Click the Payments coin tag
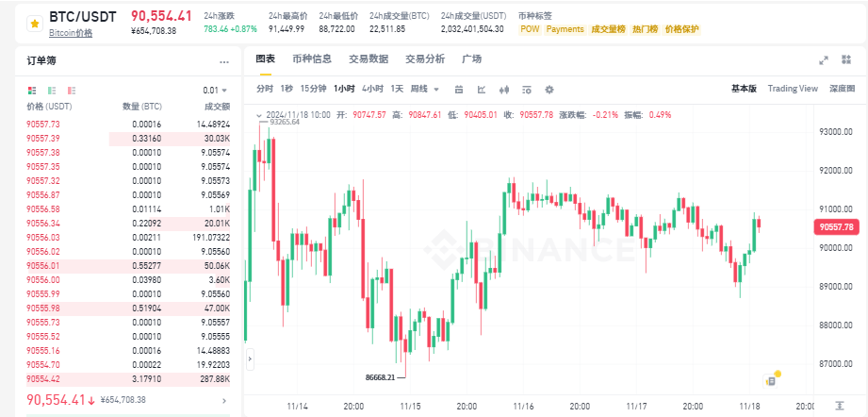This screenshot has width=868, height=417. coord(565,29)
